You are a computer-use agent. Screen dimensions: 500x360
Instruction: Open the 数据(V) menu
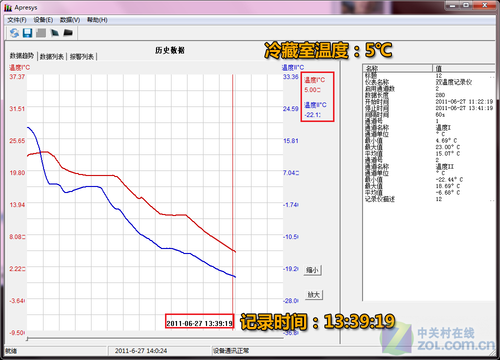coord(70,20)
